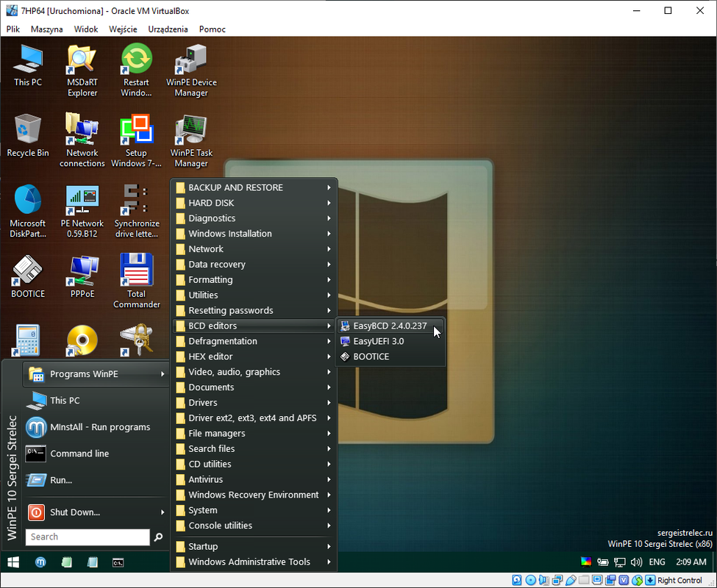Viewport: 717px width, 588px height.
Task: Open Defragmentation folder in menu
Action: pos(254,341)
